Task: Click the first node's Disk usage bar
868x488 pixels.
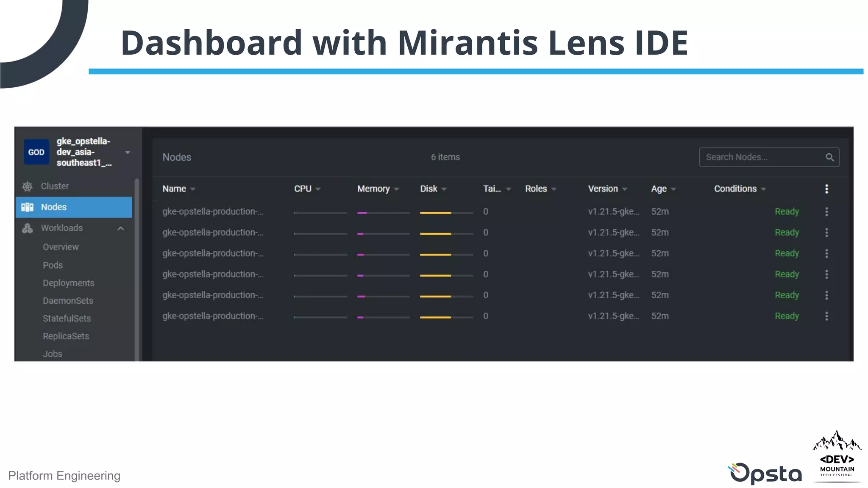Action: tap(446, 213)
